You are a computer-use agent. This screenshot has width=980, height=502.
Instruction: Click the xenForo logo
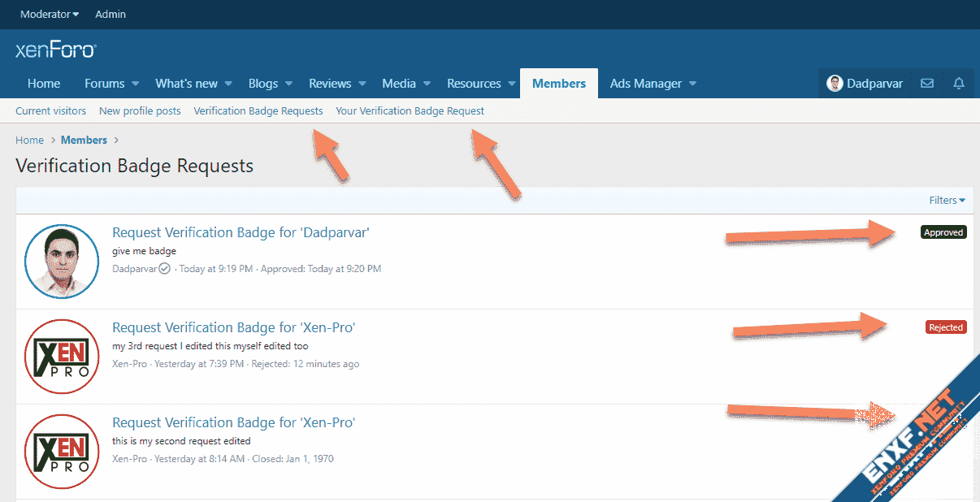[x=55, y=50]
